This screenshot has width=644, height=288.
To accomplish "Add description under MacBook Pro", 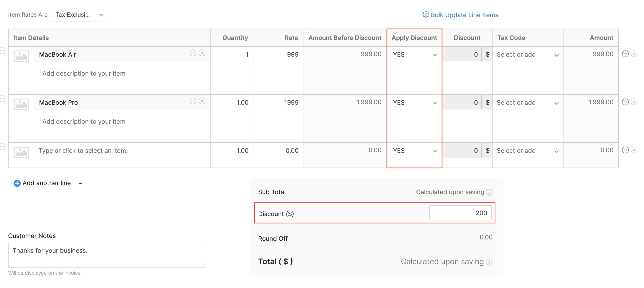I will pyautogui.click(x=84, y=122).
